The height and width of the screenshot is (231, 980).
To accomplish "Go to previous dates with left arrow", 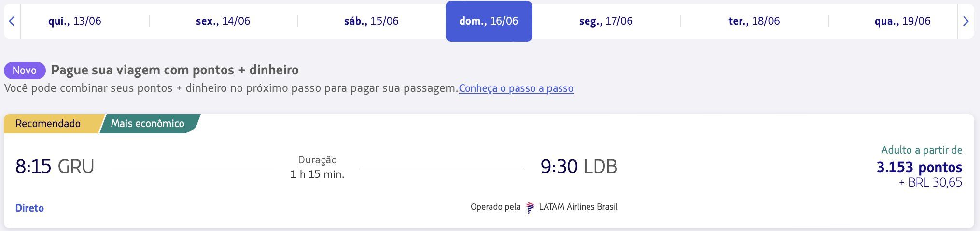I will 12,21.
